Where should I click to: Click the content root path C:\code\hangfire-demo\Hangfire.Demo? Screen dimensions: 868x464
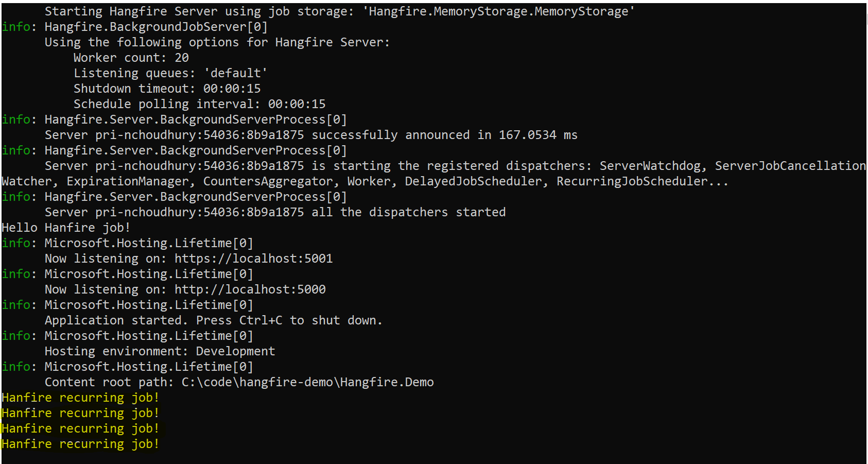[307, 382]
